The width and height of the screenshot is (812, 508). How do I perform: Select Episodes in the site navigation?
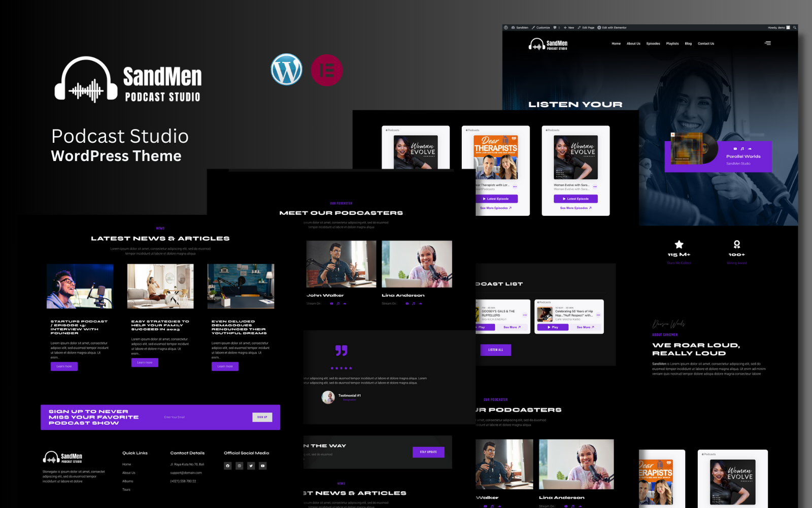coord(653,44)
